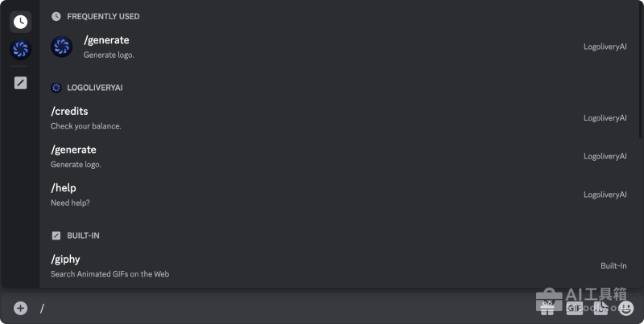Open the GIF picker button
This screenshot has width=644, height=324.
[574, 308]
